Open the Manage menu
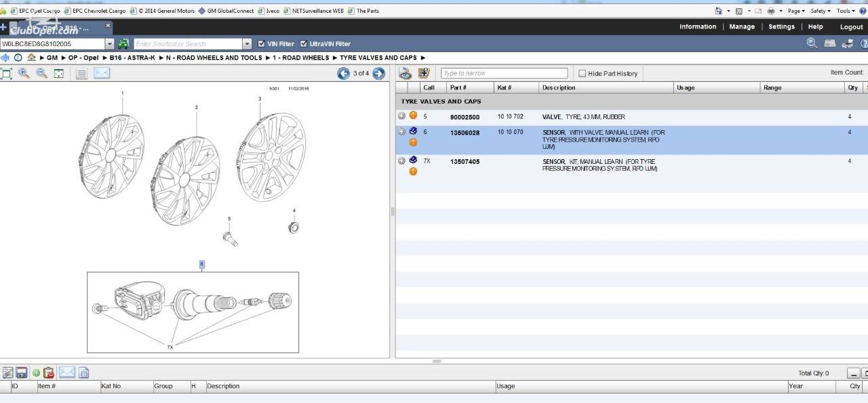This screenshot has width=868, height=403. pyautogui.click(x=742, y=27)
